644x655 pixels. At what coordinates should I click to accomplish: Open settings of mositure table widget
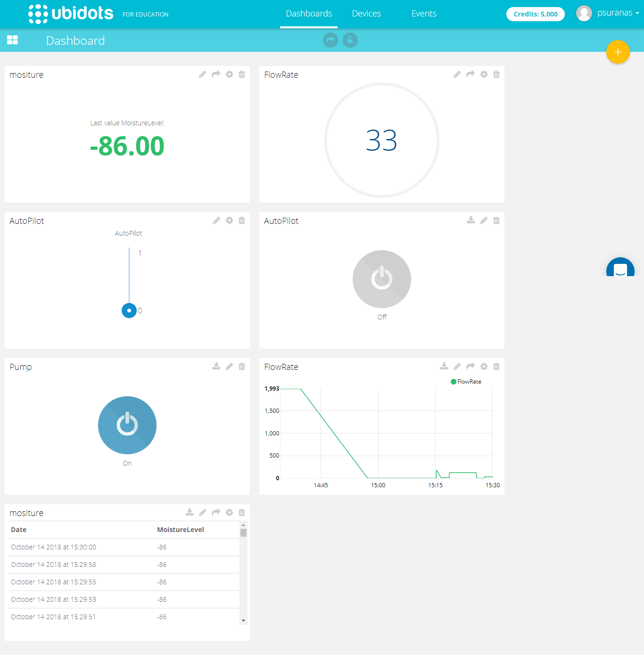pyautogui.click(x=229, y=513)
